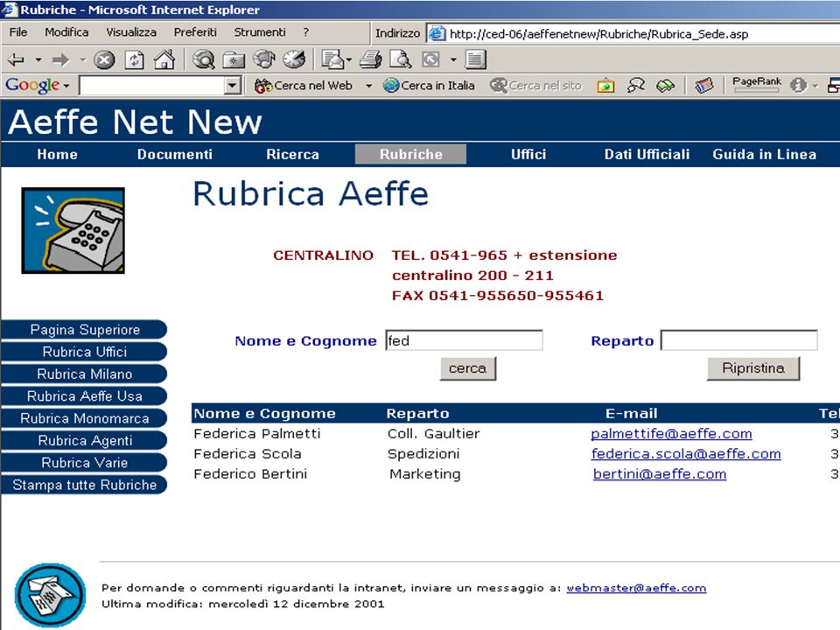The width and height of the screenshot is (840, 630).
Task: Click the cerca search button
Action: pyautogui.click(x=467, y=368)
